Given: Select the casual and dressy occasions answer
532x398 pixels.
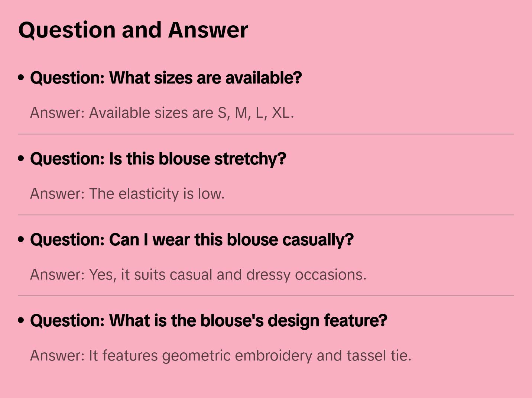Looking at the screenshot, I should (198, 275).
